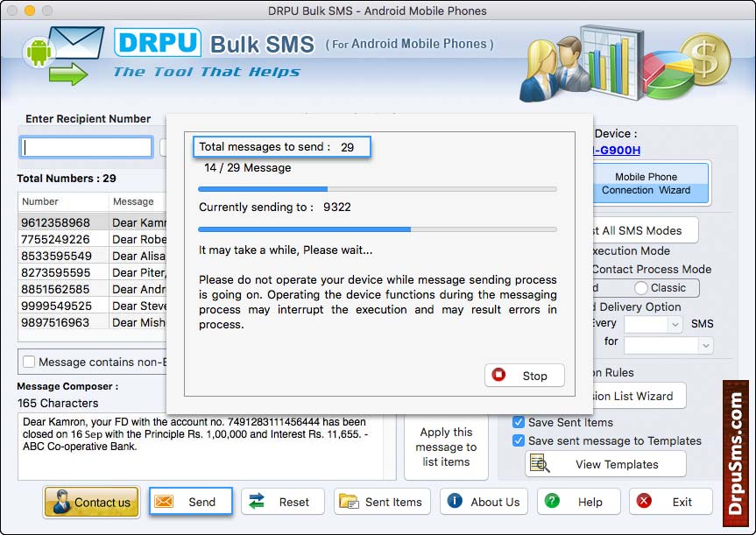This screenshot has height=535, width=756.
Task: Click the Sent Items folder icon
Action: tap(349, 502)
